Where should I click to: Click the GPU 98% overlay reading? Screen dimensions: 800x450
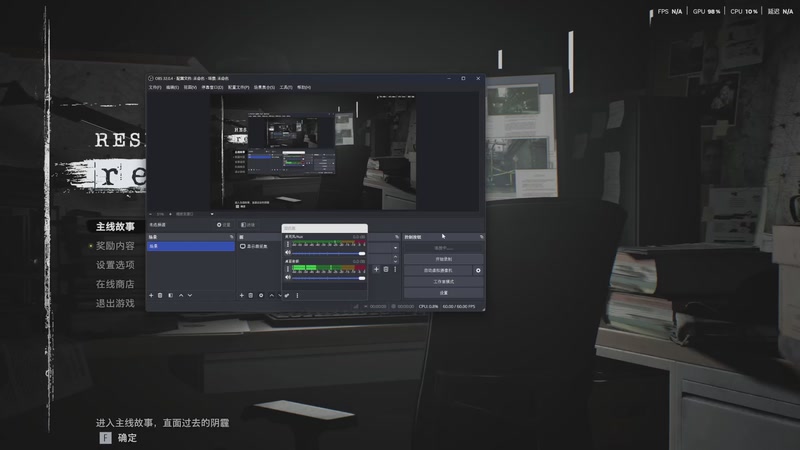click(x=707, y=11)
